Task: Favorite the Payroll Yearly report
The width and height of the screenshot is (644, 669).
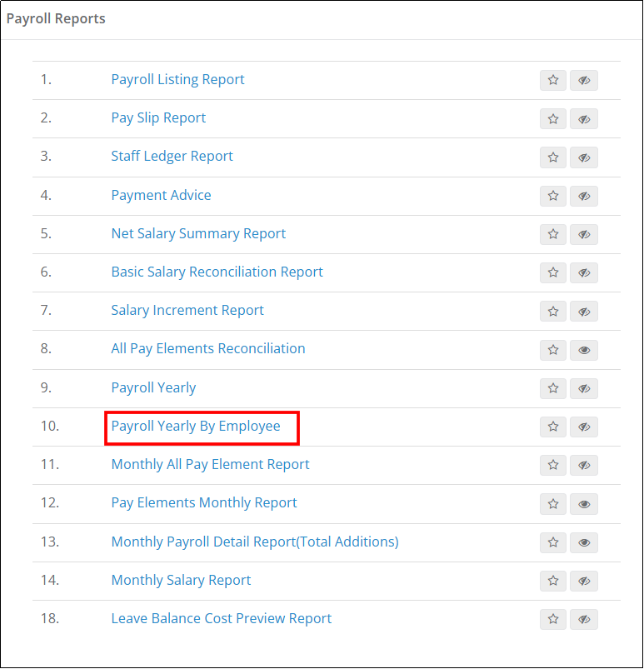Action: click(x=553, y=388)
